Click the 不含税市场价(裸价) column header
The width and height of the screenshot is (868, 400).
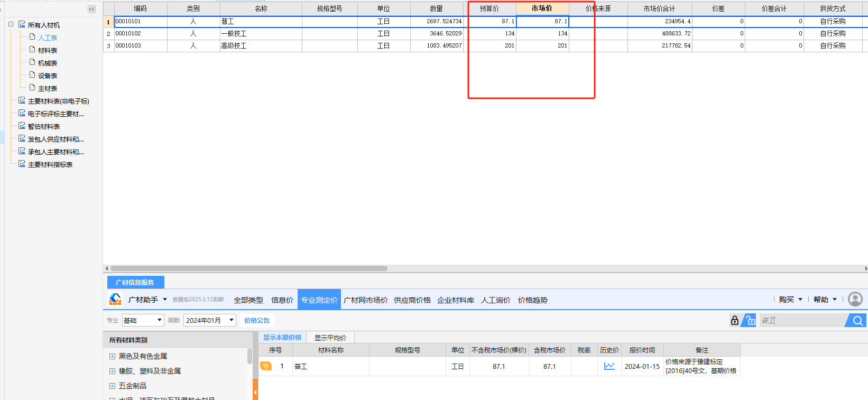(499, 350)
